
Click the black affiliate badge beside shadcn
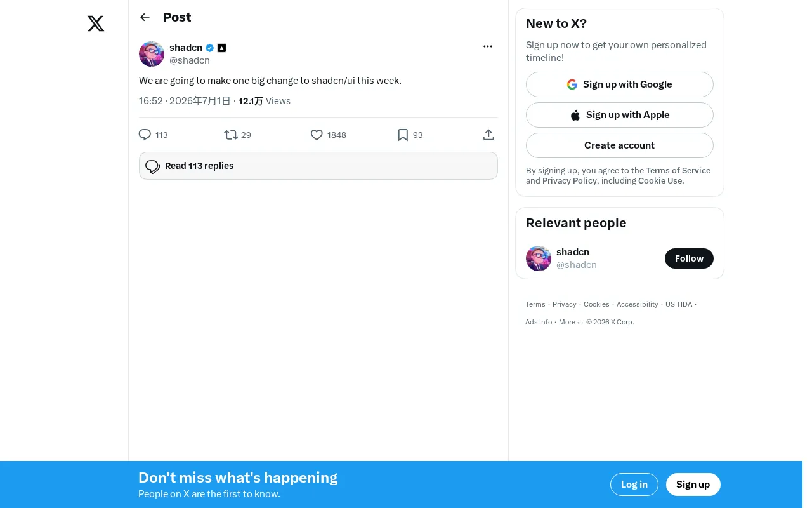(221, 48)
